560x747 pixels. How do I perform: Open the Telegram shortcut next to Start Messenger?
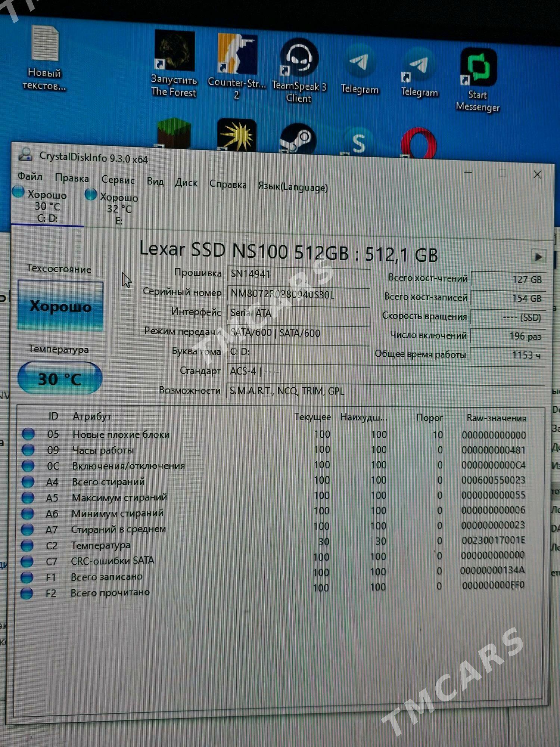coord(419,73)
